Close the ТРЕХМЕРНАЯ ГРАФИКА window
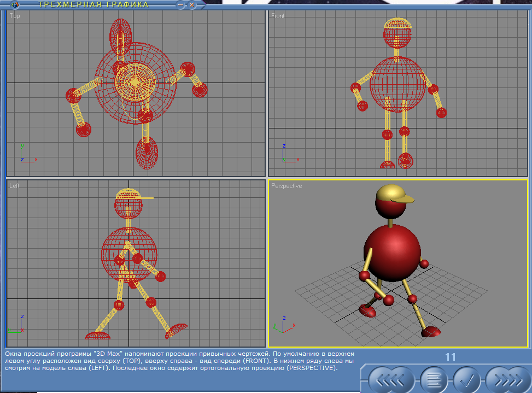Screen dimensions: 532x393 [x=192, y=5]
